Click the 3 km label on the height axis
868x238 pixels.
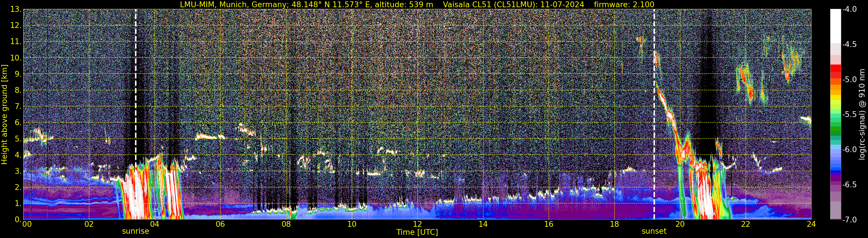pos(18,171)
